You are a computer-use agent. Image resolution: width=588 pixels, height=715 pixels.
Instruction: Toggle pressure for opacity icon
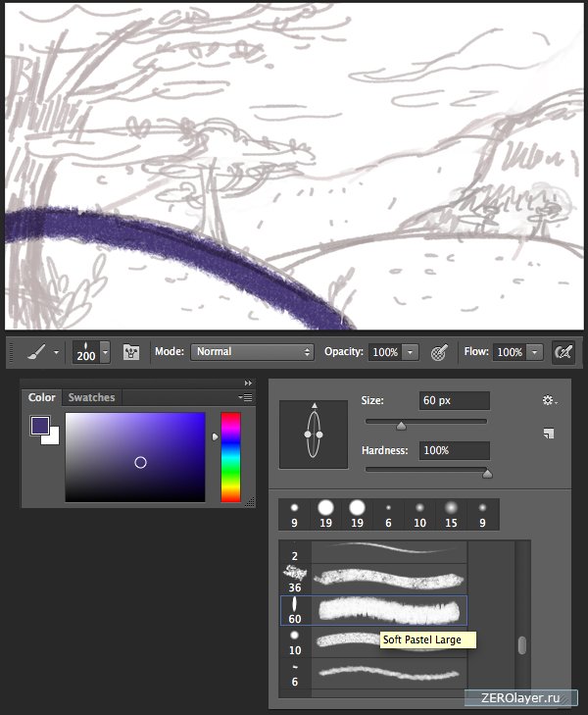click(x=439, y=352)
